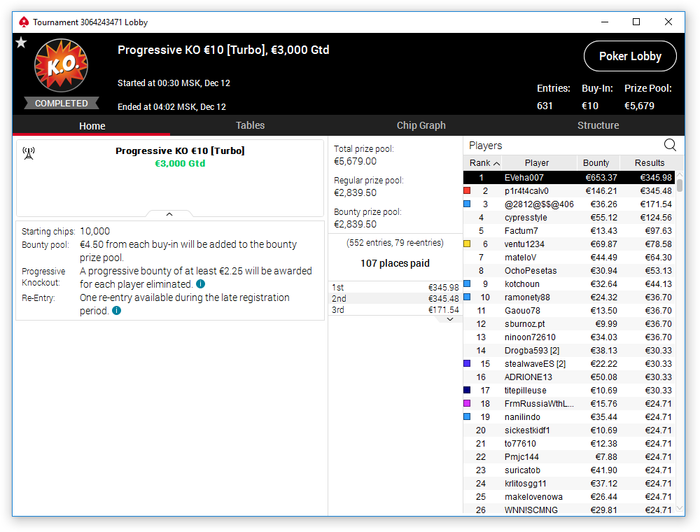Click the players list scroll down arrow
The height and width of the screenshot is (532, 700).
tap(679, 508)
